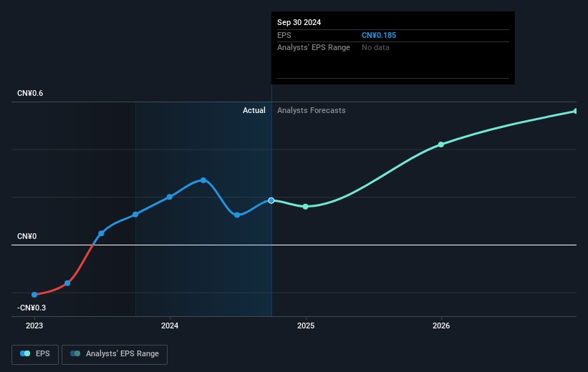Click the 'Analysts' EPS Range' tooltip row label
Image resolution: width=588 pixels, height=372 pixels.
(314, 48)
